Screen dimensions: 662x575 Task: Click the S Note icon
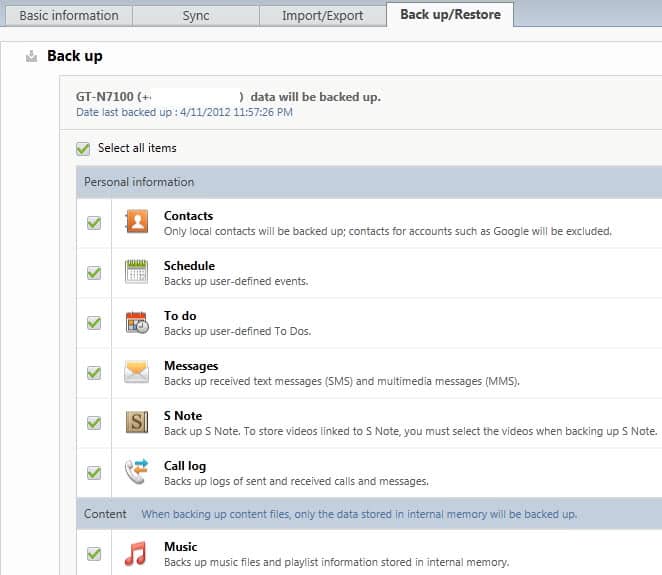[x=137, y=422]
